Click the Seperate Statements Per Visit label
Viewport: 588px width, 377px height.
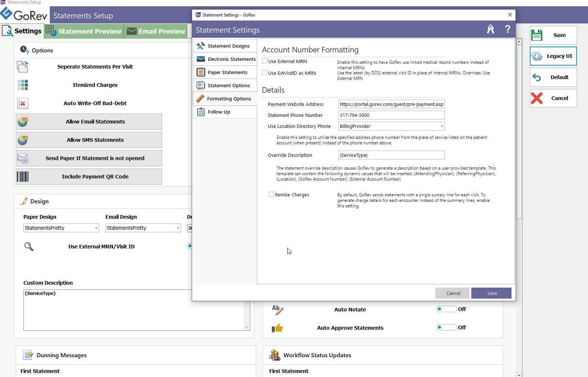[95, 67]
